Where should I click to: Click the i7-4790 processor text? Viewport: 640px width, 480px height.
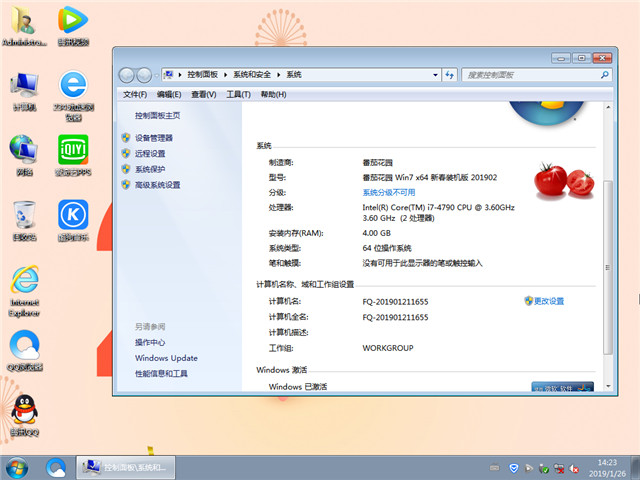[438, 207]
